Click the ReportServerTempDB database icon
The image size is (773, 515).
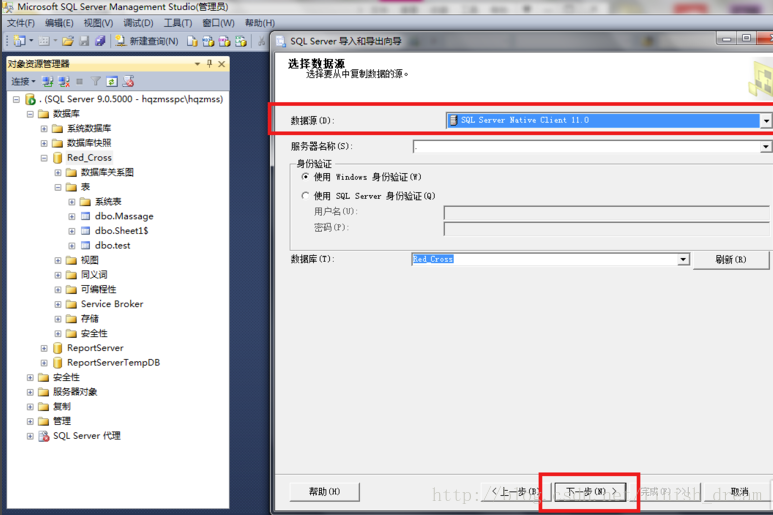point(58,363)
